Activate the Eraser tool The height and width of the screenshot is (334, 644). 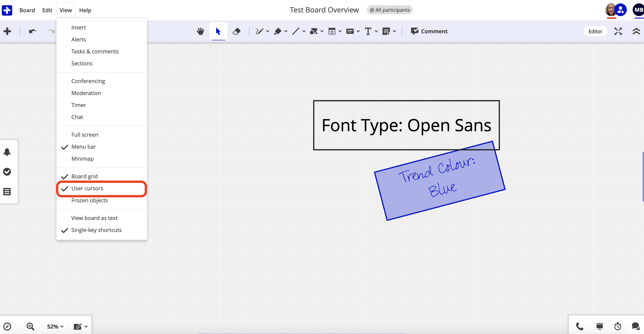coord(236,31)
